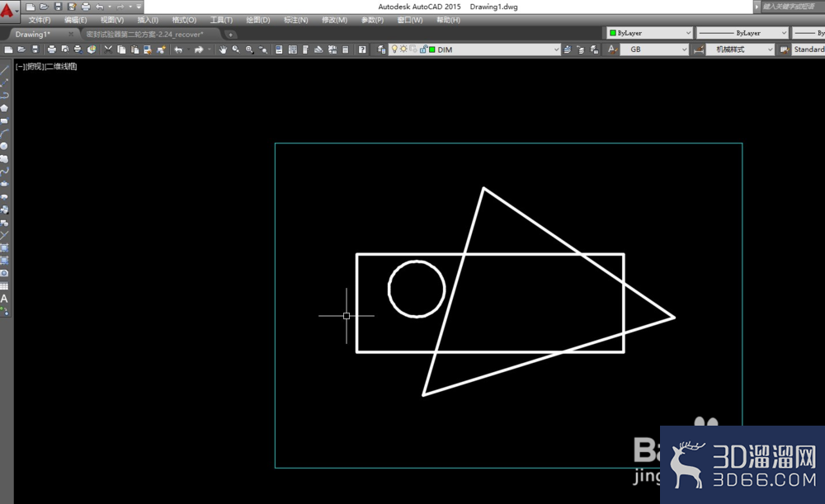Open Layer Properties Manager icon
The width and height of the screenshot is (825, 504).
(381, 49)
